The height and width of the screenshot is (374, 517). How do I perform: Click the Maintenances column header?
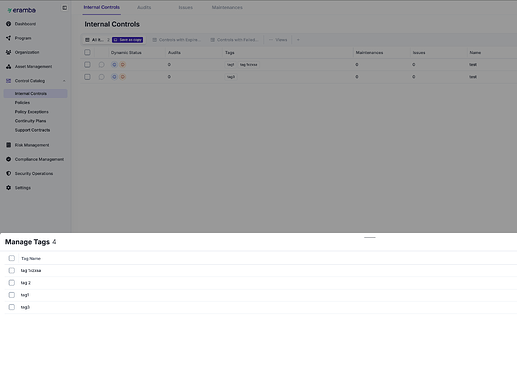pyautogui.click(x=369, y=53)
